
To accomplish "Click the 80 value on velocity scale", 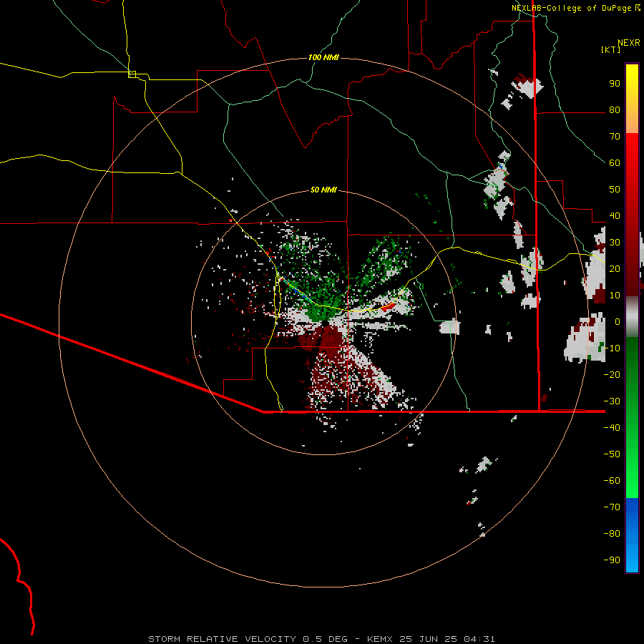I will tap(615, 109).
